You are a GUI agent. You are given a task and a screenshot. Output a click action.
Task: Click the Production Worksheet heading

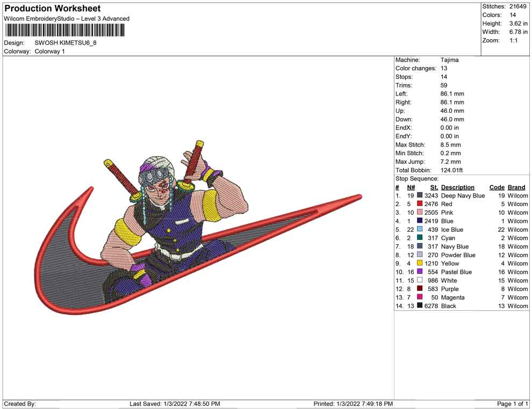point(53,9)
